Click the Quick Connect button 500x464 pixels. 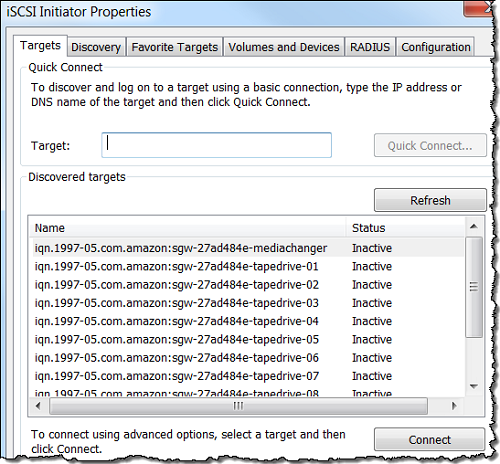tap(430, 145)
